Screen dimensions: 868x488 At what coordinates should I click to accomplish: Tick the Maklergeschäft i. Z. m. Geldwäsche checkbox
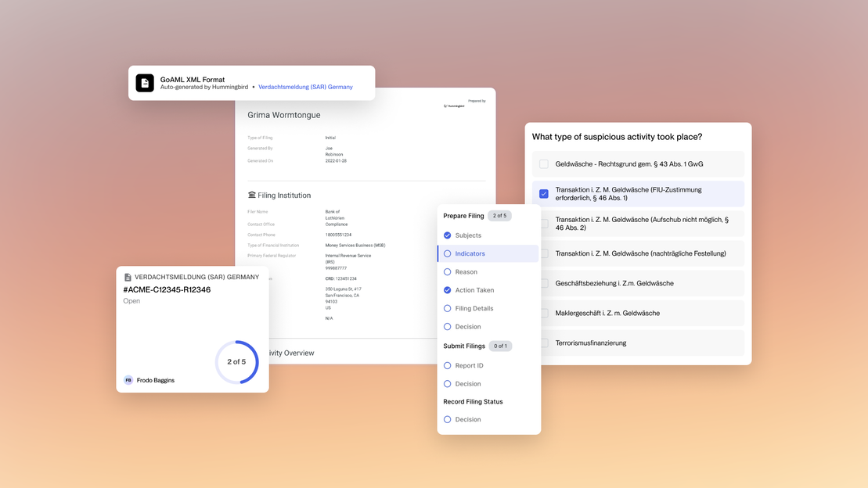(544, 313)
